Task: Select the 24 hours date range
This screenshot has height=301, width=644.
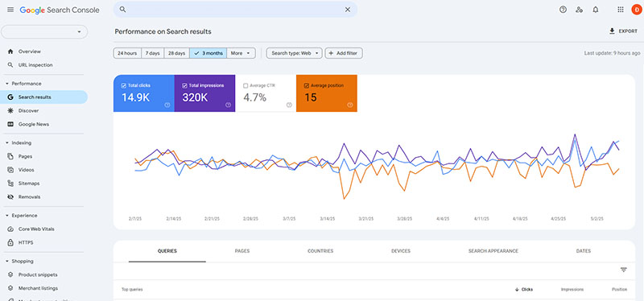Action: coord(127,53)
